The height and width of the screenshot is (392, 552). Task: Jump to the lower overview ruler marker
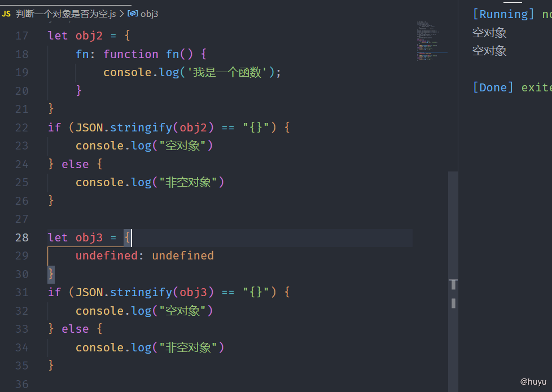pyautogui.click(x=453, y=303)
